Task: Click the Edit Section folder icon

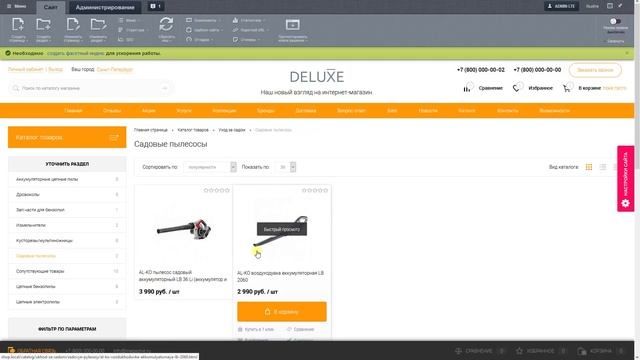Action: [98, 24]
